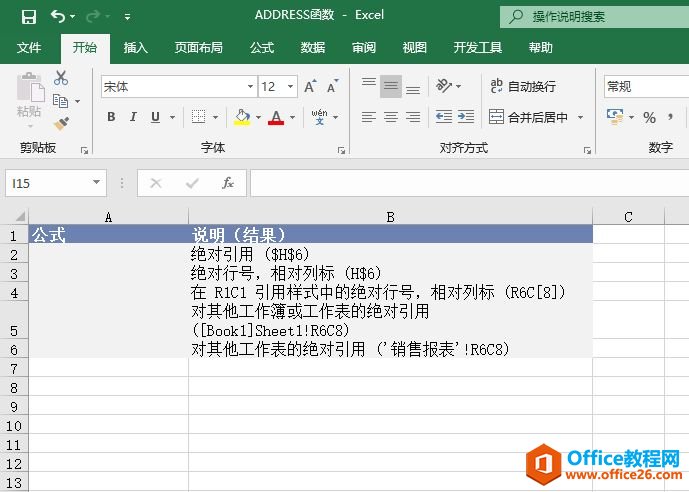Toggle italic formatting
Screen dimensions: 689x492
(x=133, y=117)
